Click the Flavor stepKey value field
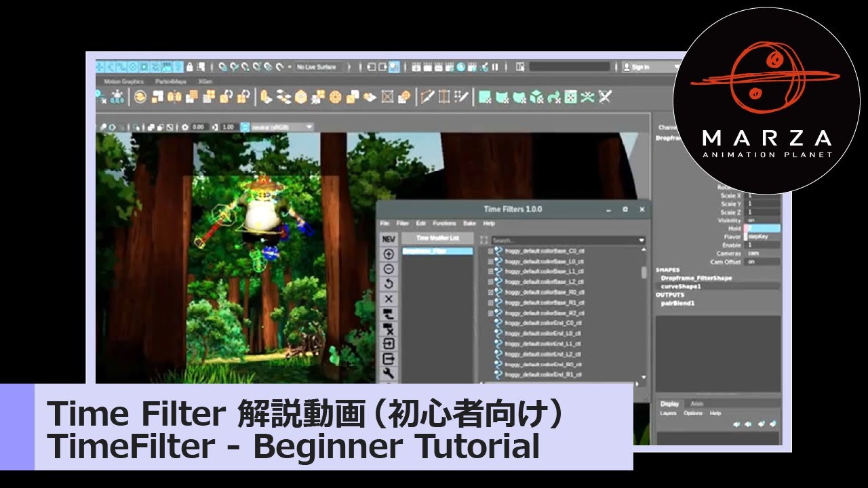868x488 pixels. pyautogui.click(x=763, y=237)
